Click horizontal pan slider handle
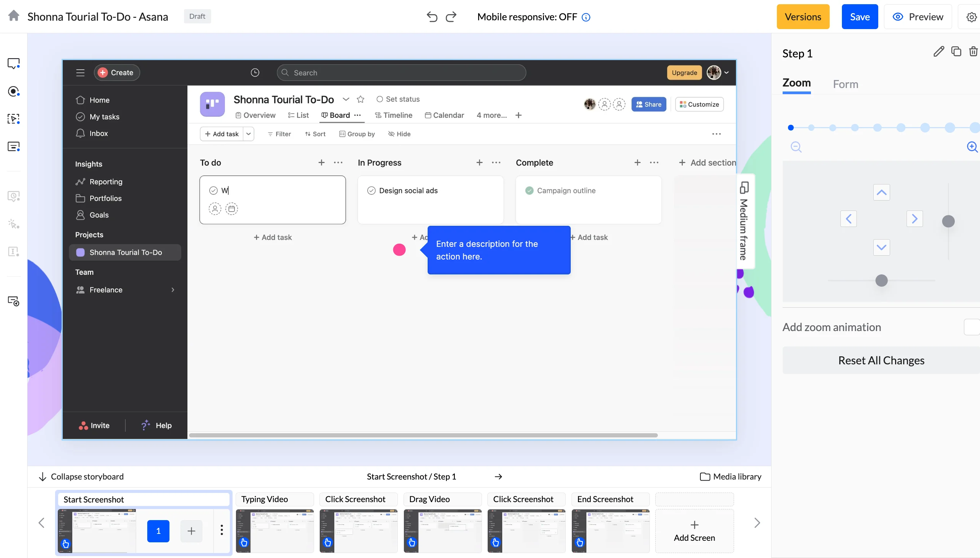This screenshot has height=558, width=980. 881,281
